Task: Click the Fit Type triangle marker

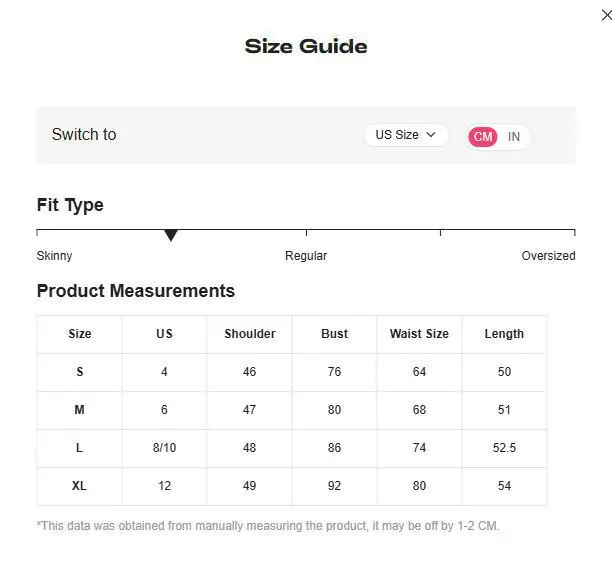Action: pyautogui.click(x=171, y=235)
